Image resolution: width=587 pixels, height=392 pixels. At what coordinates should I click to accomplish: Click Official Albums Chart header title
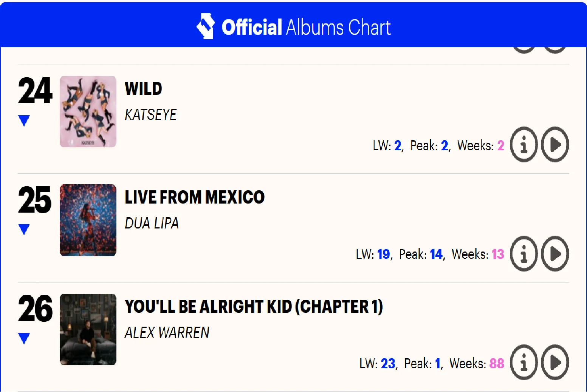click(x=306, y=28)
